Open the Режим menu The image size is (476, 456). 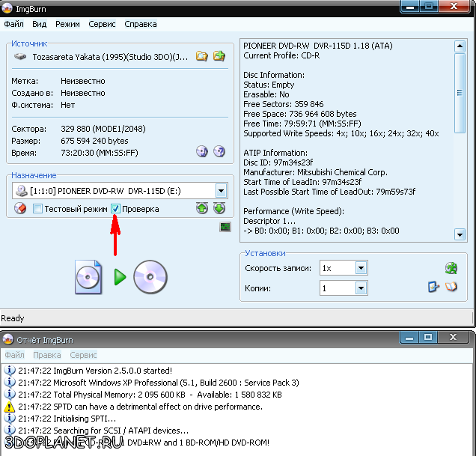[67, 24]
